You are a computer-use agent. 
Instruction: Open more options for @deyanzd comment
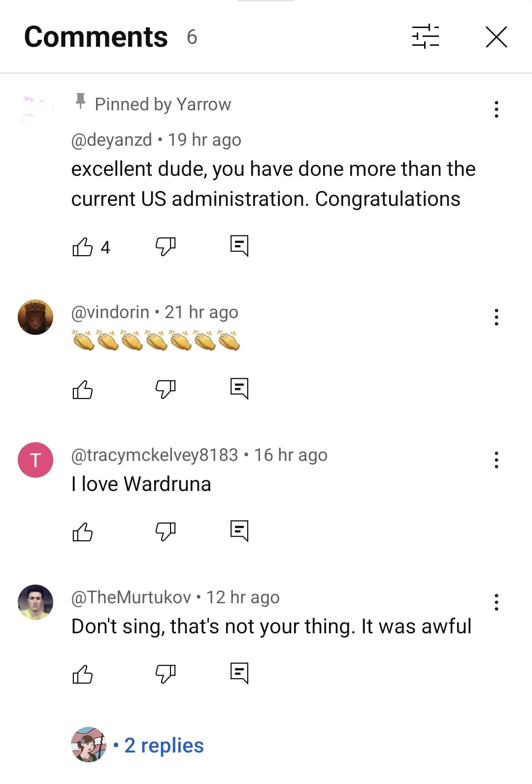pos(496,109)
